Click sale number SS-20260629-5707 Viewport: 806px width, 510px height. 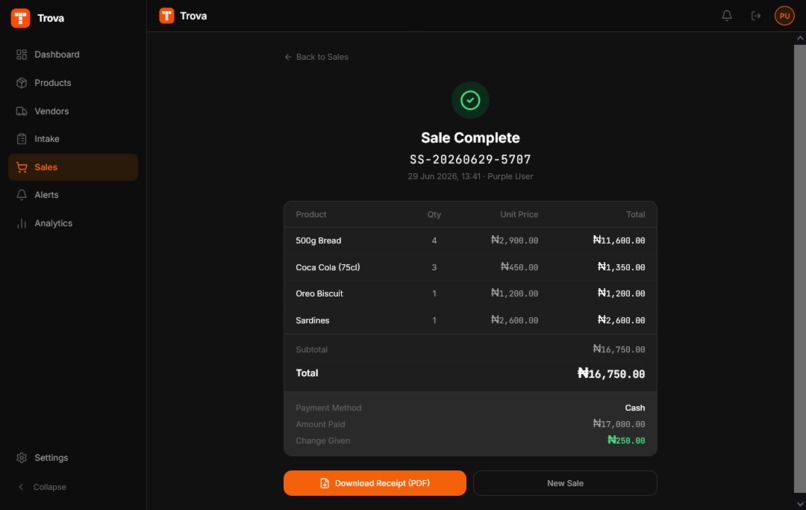(470, 159)
